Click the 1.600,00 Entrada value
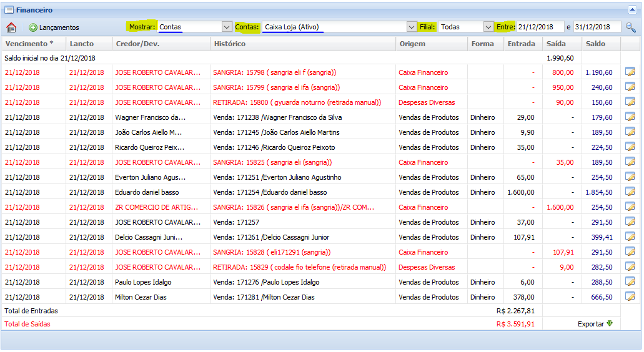 tap(521, 192)
